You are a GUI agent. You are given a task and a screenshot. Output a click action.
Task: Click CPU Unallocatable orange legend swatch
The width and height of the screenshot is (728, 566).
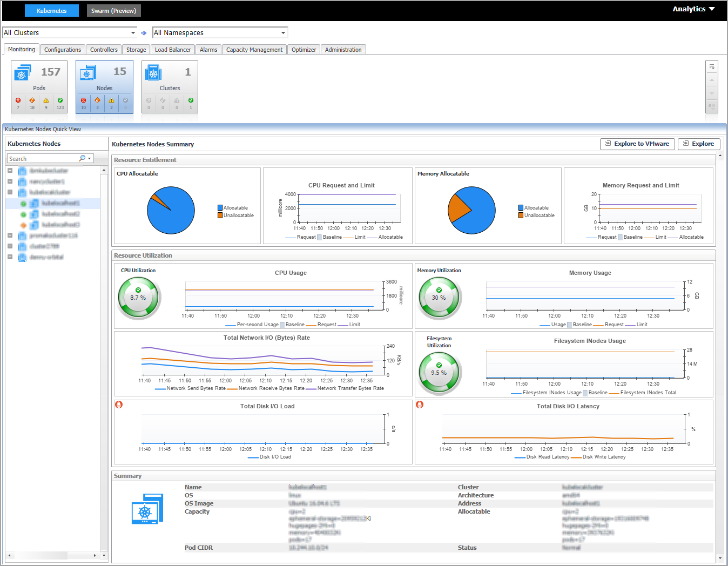tap(220, 215)
